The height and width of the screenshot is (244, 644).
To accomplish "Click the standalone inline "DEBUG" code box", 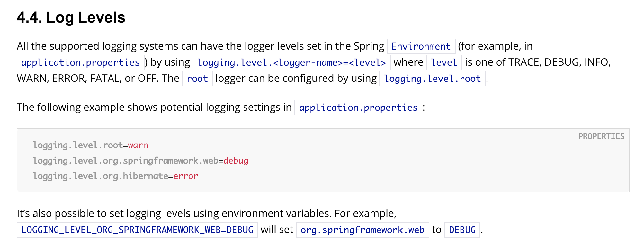I will pyautogui.click(x=462, y=230).
